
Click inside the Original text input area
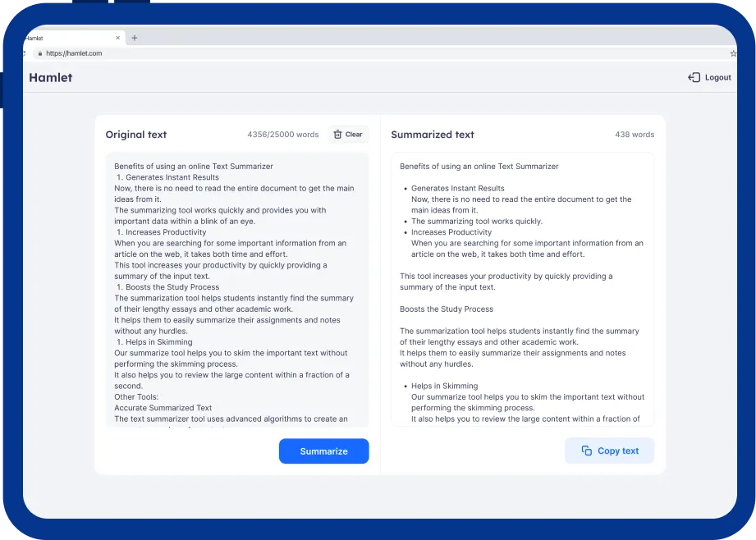click(236, 287)
